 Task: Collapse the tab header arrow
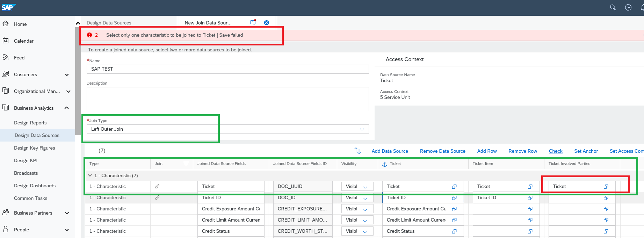click(78, 23)
